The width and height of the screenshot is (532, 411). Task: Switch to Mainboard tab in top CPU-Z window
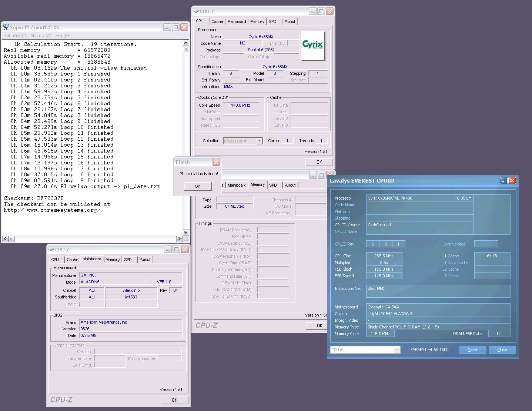pyautogui.click(x=237, y=21)
